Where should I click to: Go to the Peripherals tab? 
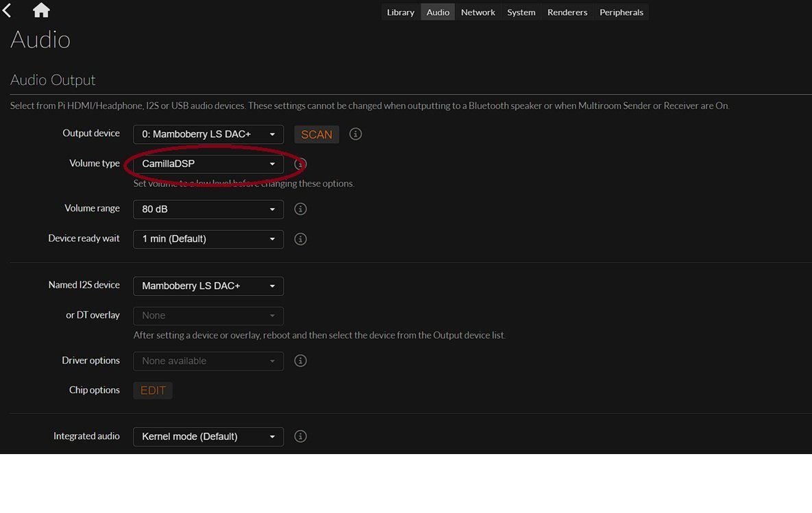coord(621,12)
